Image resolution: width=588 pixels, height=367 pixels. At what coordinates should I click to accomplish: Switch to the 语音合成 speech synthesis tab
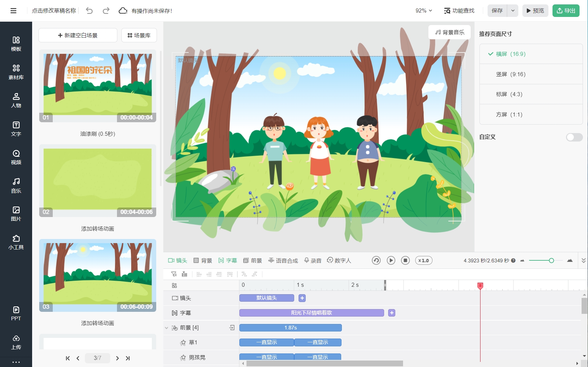coord(283,260)
